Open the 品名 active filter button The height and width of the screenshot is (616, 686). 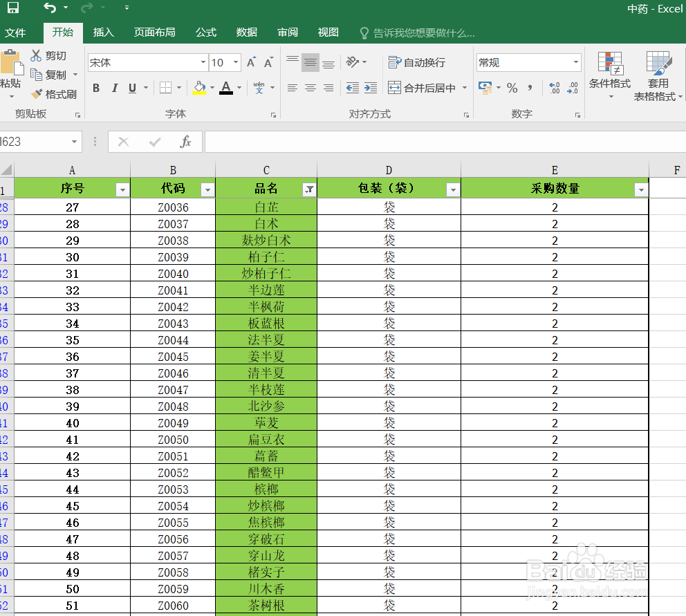[x=309, y=189]
